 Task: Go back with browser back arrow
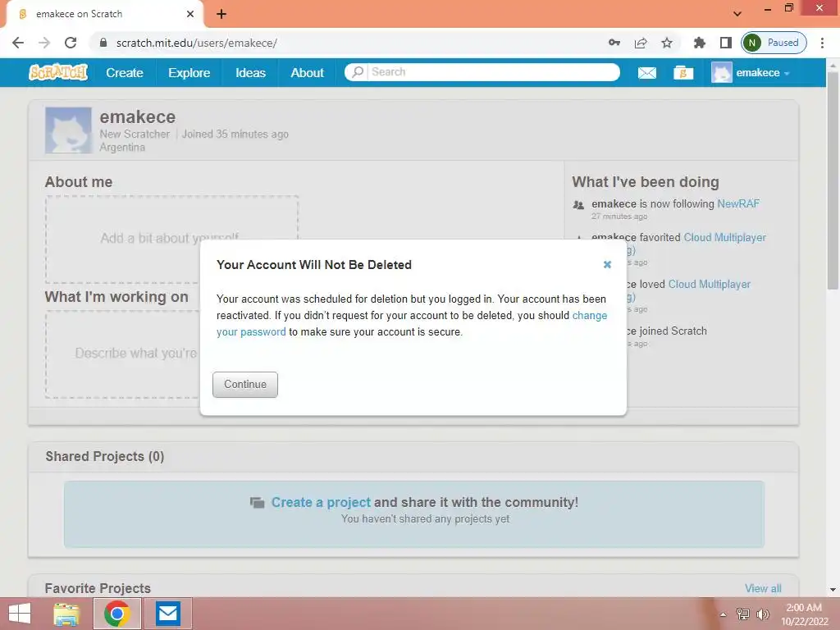(18, 43)
